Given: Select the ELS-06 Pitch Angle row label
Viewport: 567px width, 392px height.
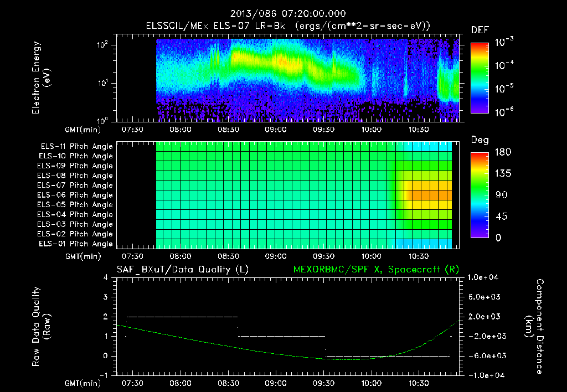Looking at the screenshot, I should pyautogui.click(x=75, y=195).
